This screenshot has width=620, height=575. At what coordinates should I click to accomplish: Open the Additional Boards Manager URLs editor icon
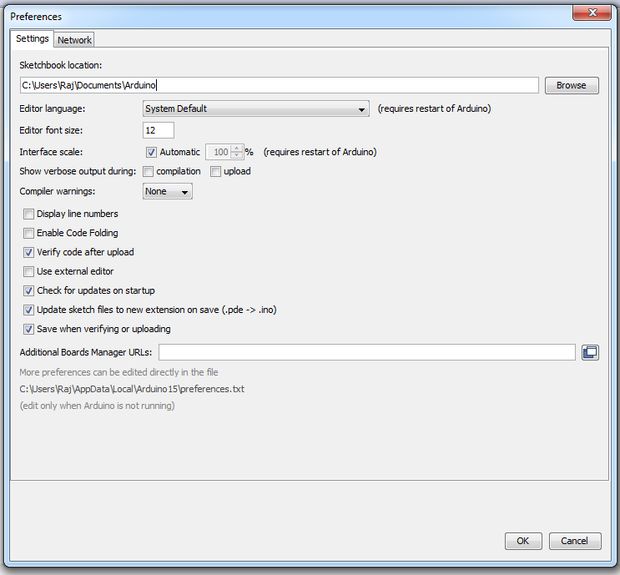click(590, 352)
